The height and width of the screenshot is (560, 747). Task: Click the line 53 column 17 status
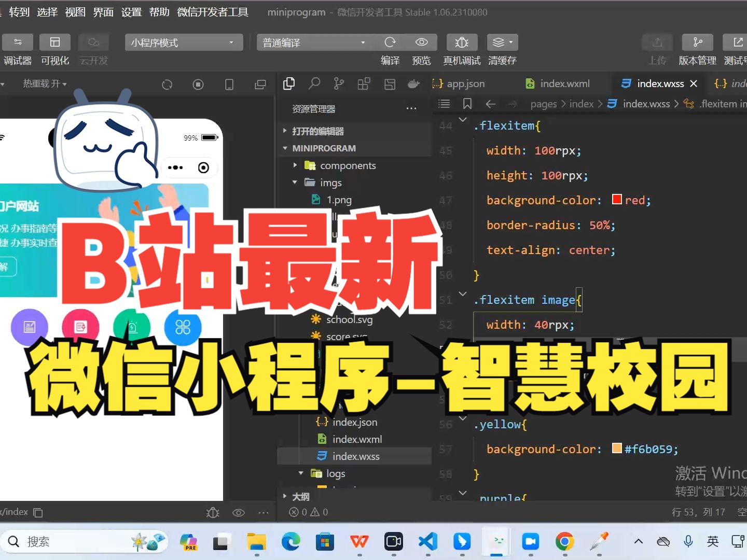[698, 512]
